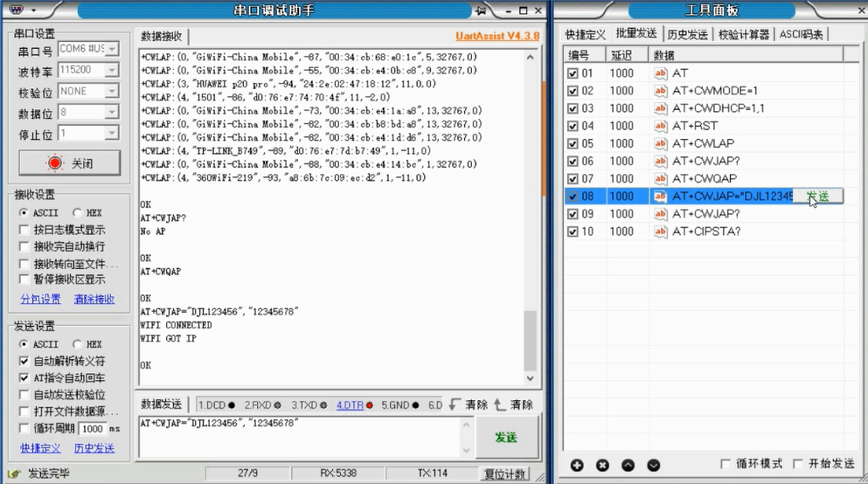
Task: Click the ab icon of row AT+CWLAP
Action: tap(660, 144)
